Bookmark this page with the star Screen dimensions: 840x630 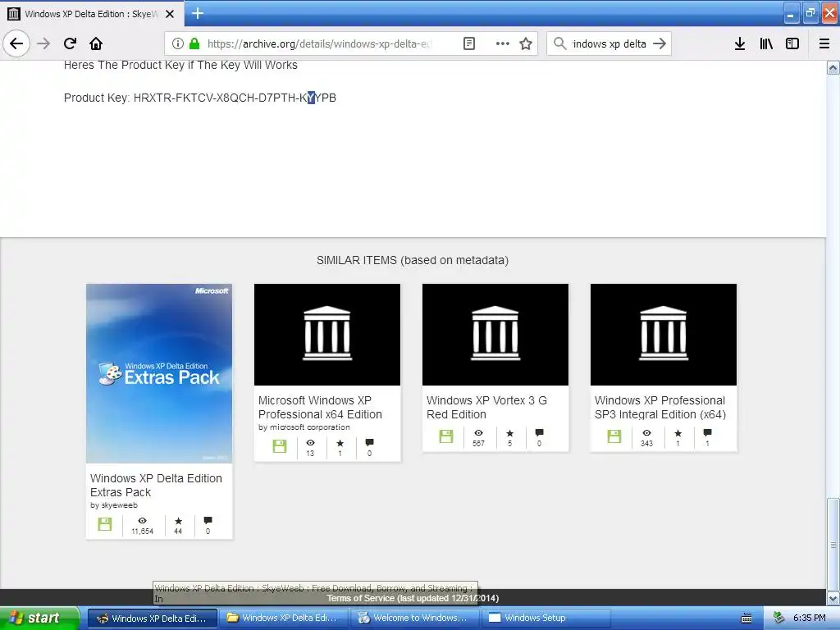pyautogui.click(x=526, y=43)
